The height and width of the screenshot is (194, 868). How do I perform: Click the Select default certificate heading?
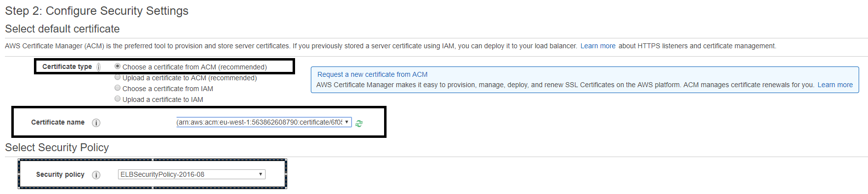pyautogui.click(x=62, y=29)
